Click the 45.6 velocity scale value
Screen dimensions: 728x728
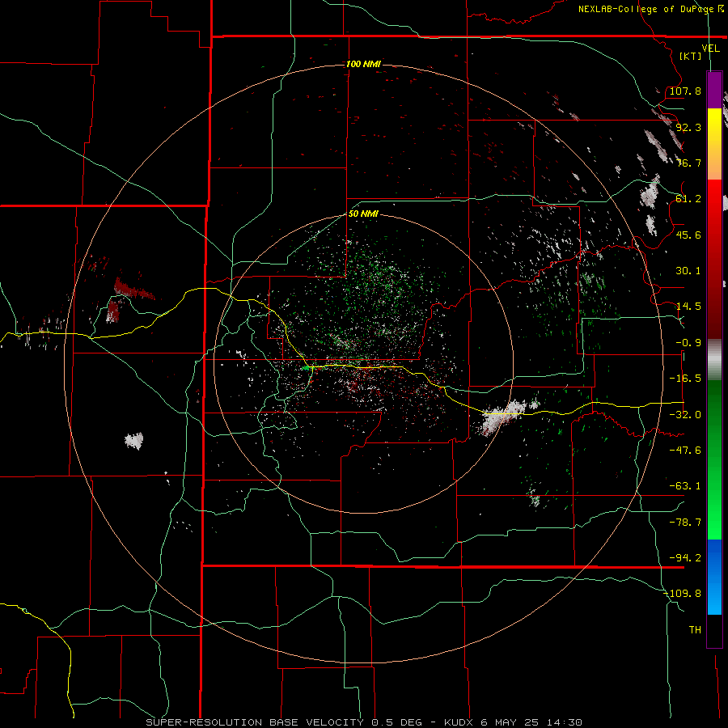pyautogui.click(x=688, y=235)
